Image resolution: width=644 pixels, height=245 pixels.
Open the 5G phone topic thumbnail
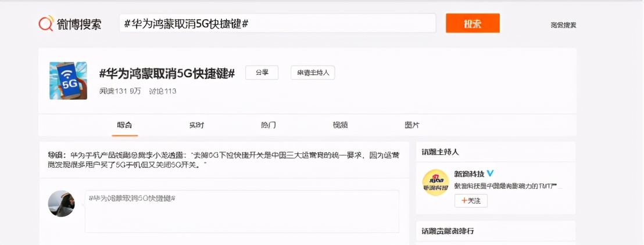pyautogui.click(x=68, y=81)
